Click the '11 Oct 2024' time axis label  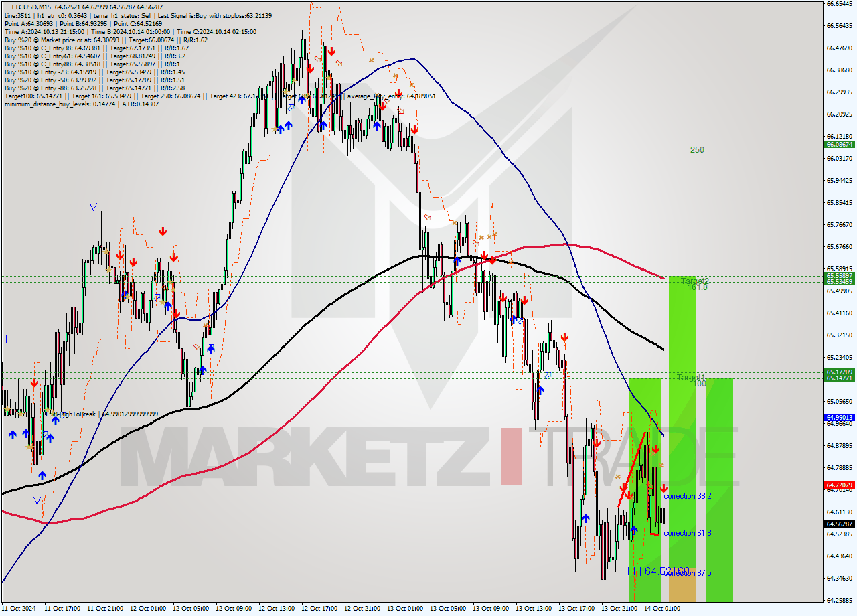(x=19, y=609)
